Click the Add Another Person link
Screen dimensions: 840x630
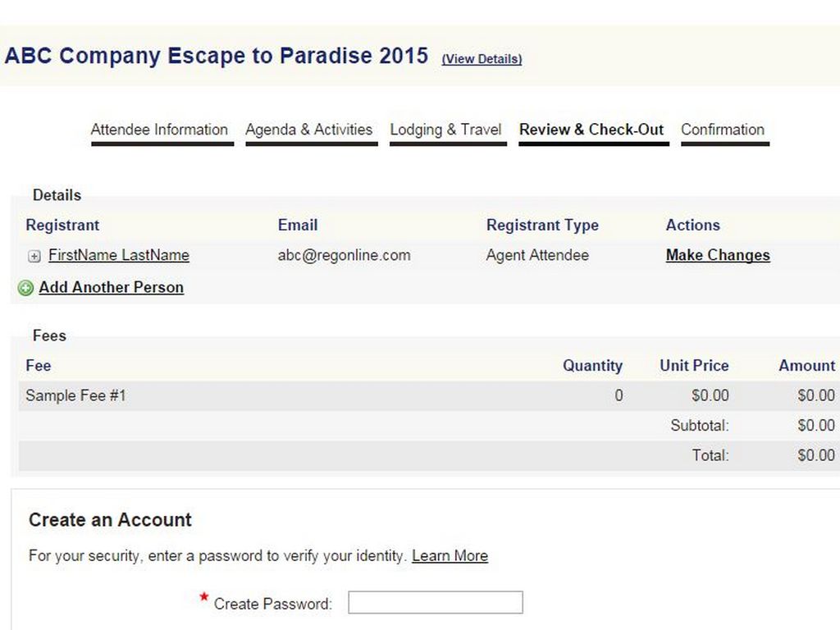point(111,287)
